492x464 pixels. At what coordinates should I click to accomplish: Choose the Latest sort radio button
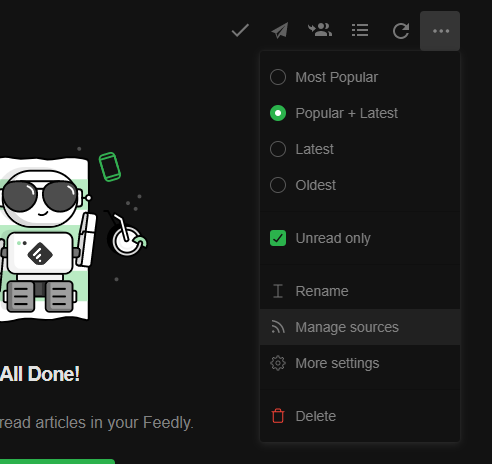tap(278, 149)
